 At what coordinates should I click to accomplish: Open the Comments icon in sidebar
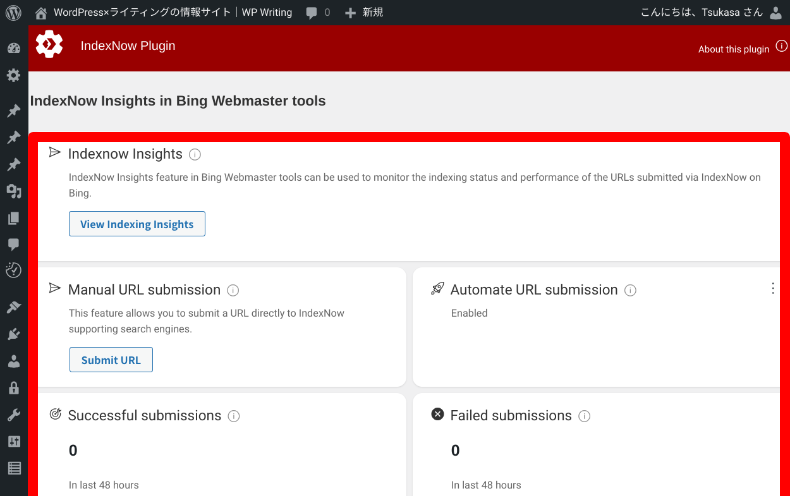(14, 243)
